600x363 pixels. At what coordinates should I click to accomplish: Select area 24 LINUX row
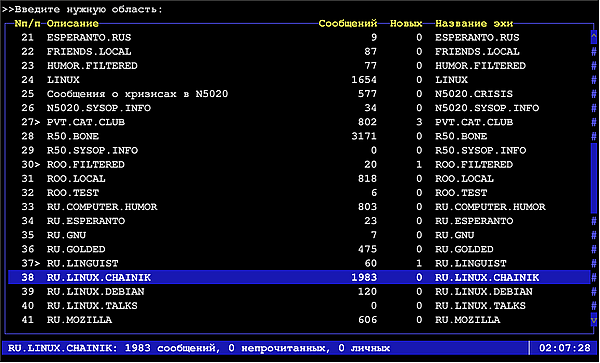299,80
